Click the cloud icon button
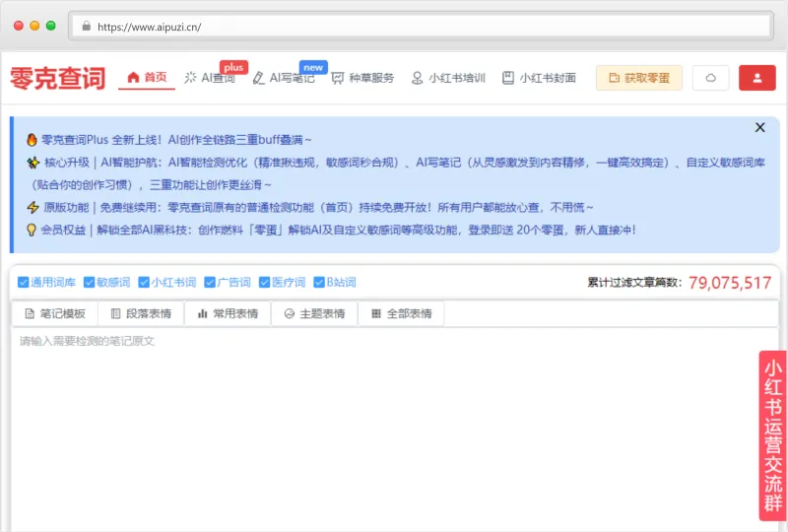Image resolution: width=788 pixels, height=532 pixels. 710,78
